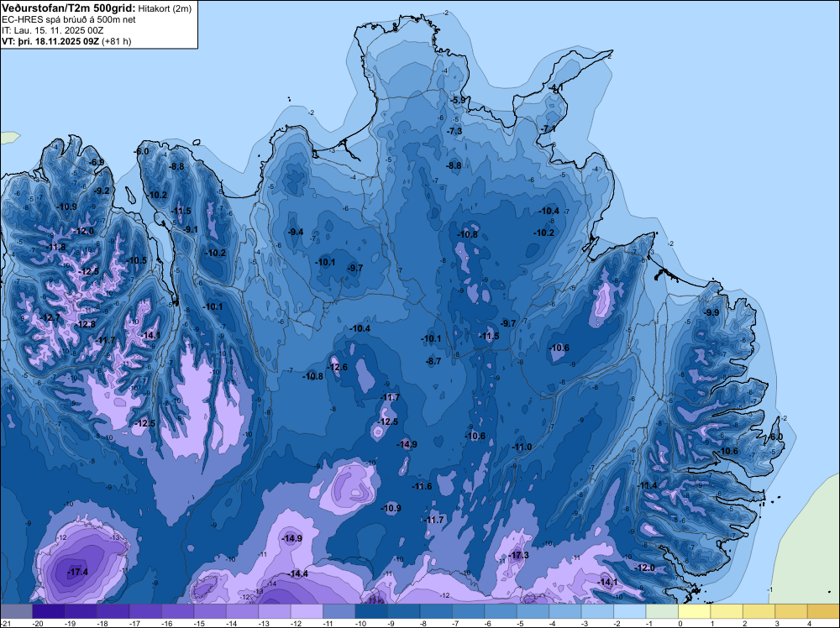
Task: Click the -10.5 temperature value
Action: pos(136,261)
